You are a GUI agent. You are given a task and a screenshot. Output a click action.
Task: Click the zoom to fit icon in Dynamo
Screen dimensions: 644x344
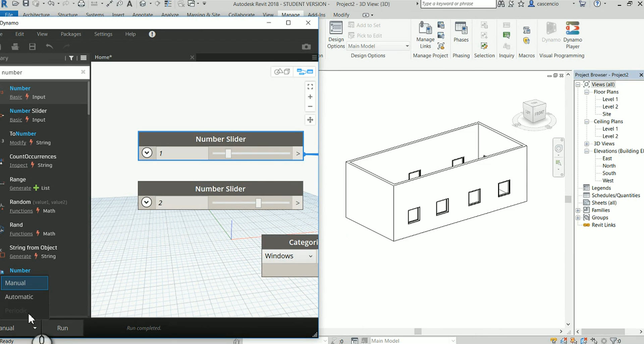pos(310,87)
